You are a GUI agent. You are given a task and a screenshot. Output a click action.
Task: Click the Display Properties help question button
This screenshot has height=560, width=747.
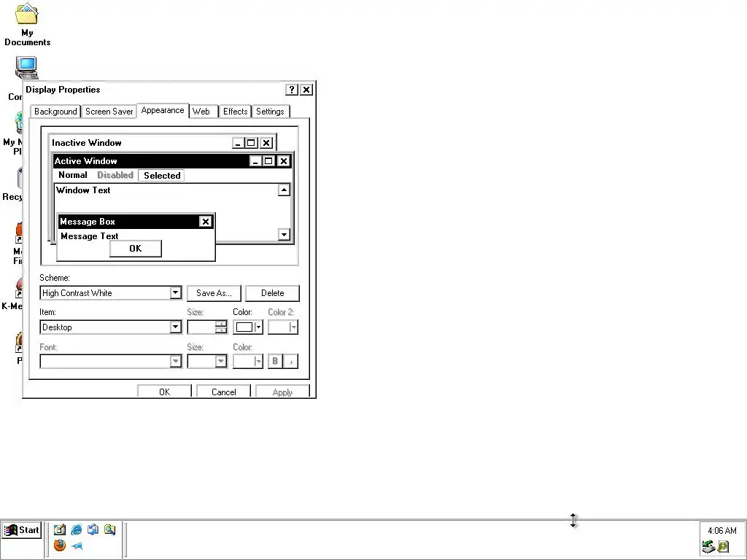(292, 90)
